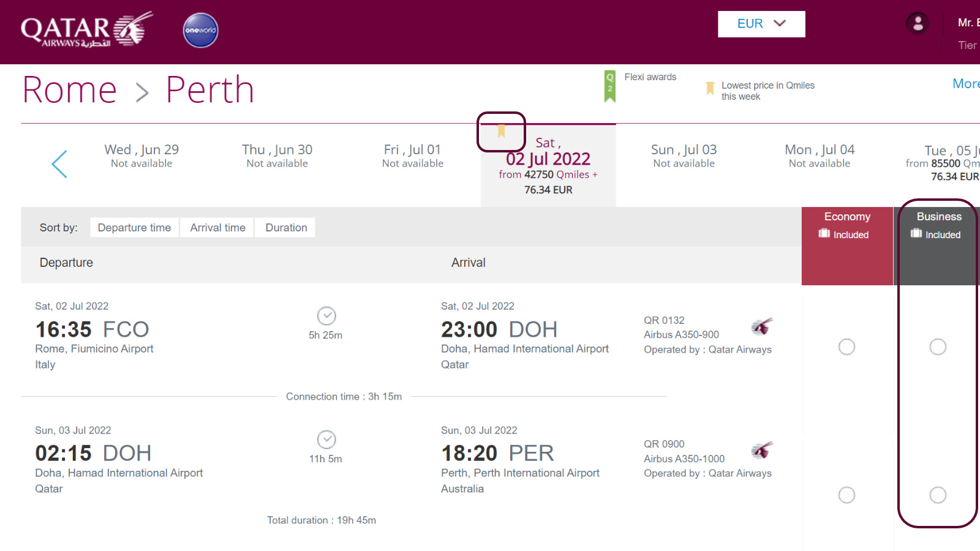
Task: Open the More link at top right
Action: click(x=966, y=84)
